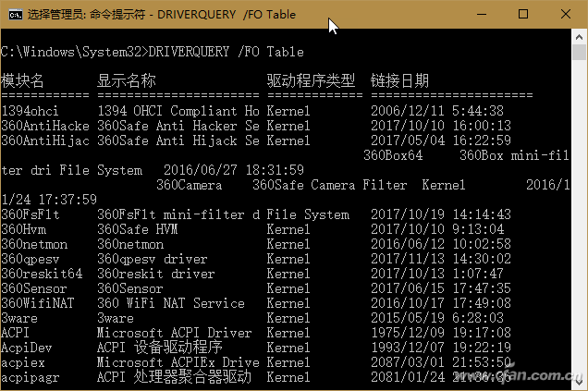Image resolution: width=588 pixels, height=391 pixels.
Task: Click 360qpesv driver display name
Action: click(153, 259)
